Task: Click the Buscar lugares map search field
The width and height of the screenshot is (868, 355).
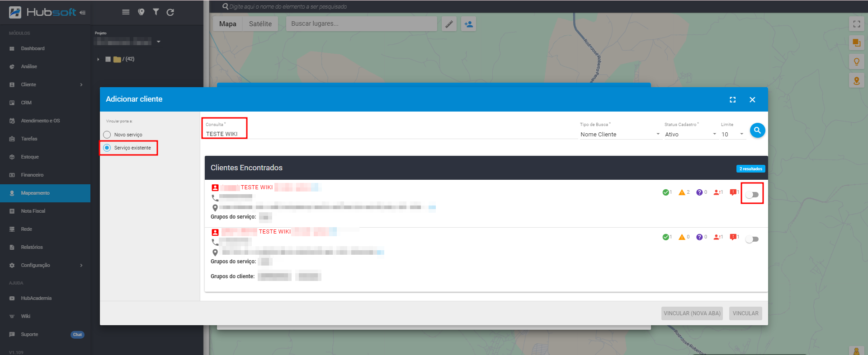Action: pos(361,24)
